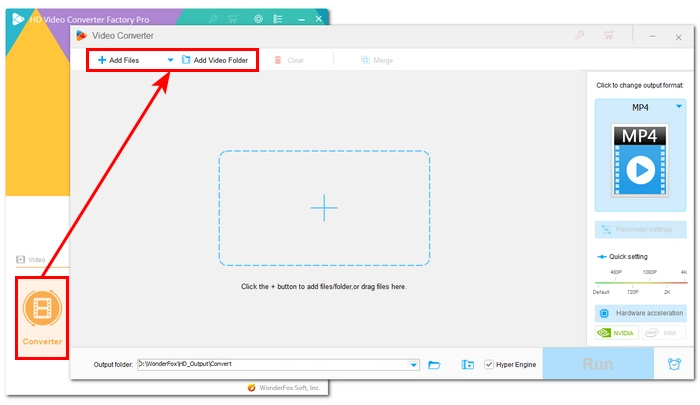700x405 pixels.
Task: Toggle Hardware acceleration
Action: 640,313
